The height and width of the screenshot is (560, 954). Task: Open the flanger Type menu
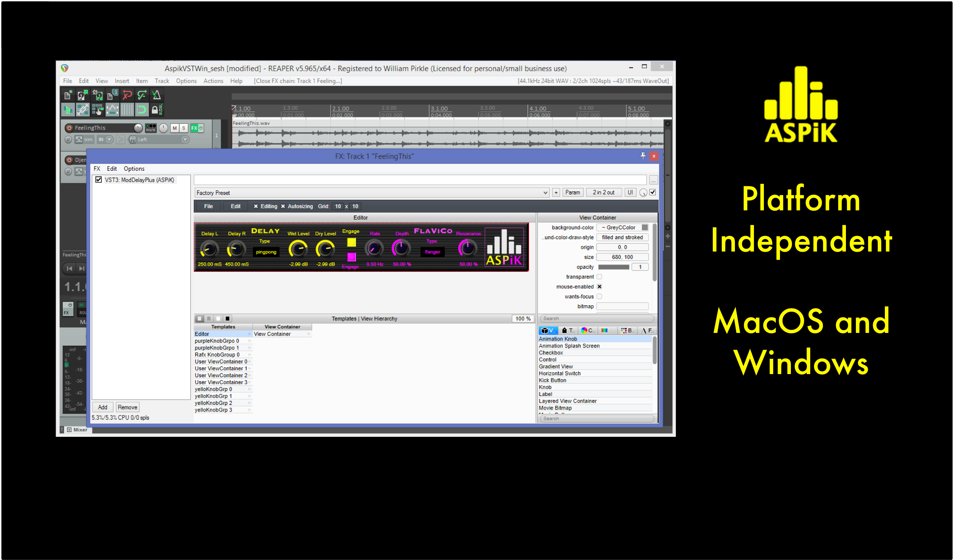[432, 252]
